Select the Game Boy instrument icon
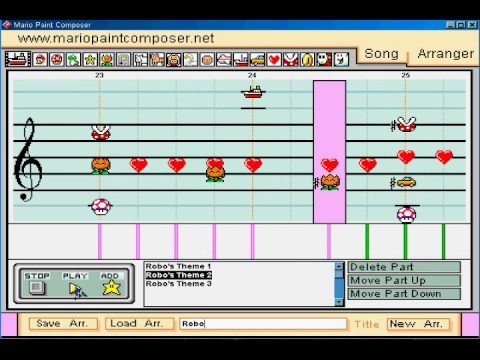480x360 pixels. [123, 60]
